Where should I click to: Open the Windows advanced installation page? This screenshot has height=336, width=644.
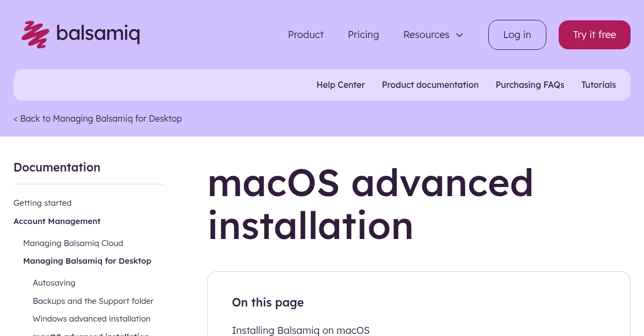[91, 318]
